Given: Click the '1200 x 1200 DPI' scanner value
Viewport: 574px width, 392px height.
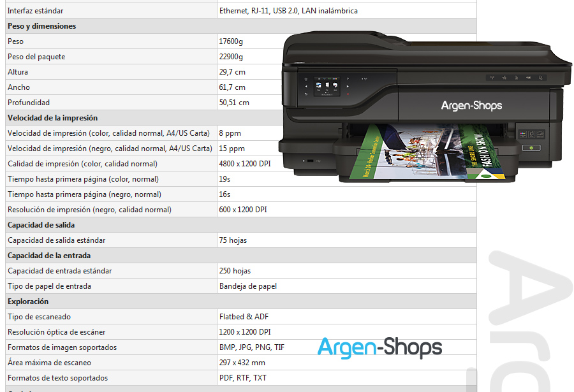Looking at the screenshot, I should (245, 332).
